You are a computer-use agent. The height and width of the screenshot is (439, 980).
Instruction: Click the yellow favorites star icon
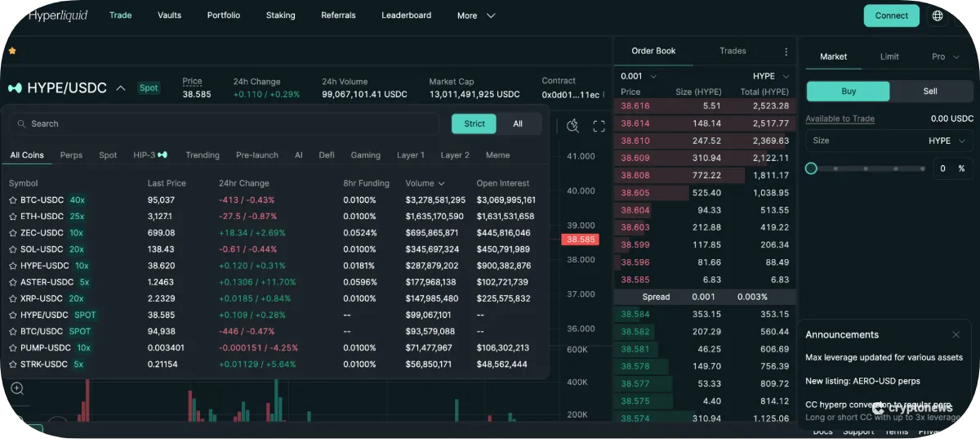(x=12, y=51)
